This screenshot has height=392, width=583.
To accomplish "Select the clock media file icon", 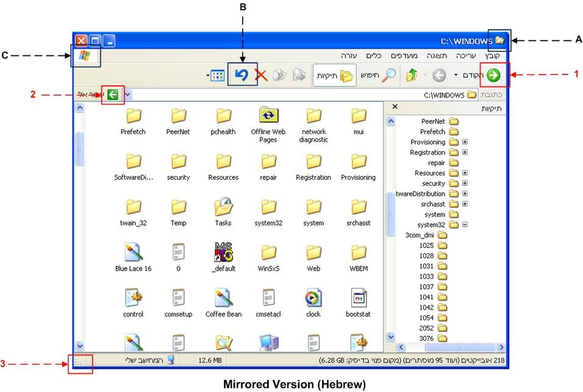I will (x=313, y=299).
